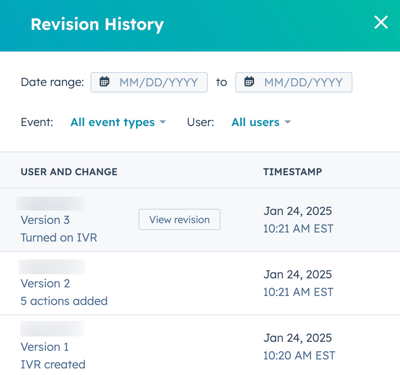This screenshot has width=400, height=375.
Task: Click the start date calendar icon
Action: (x=105, y=81)
